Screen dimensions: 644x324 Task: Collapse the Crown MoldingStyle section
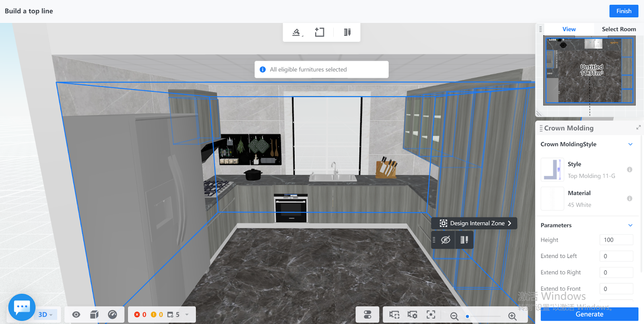pyautogui.click(x=630, y=144)
